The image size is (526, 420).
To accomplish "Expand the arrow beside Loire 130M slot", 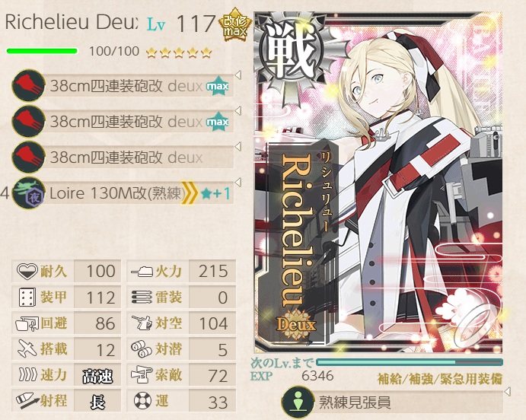I will (x=237, y=183).
